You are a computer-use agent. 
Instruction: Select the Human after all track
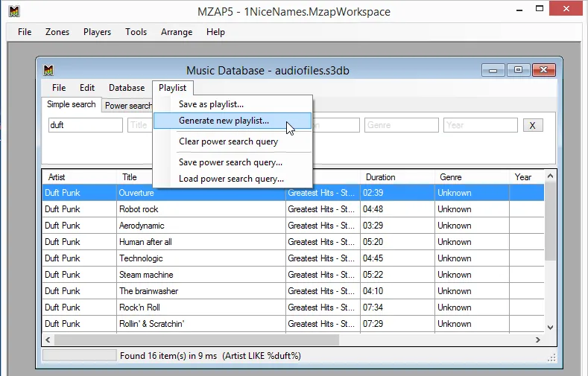click(293, 242)
